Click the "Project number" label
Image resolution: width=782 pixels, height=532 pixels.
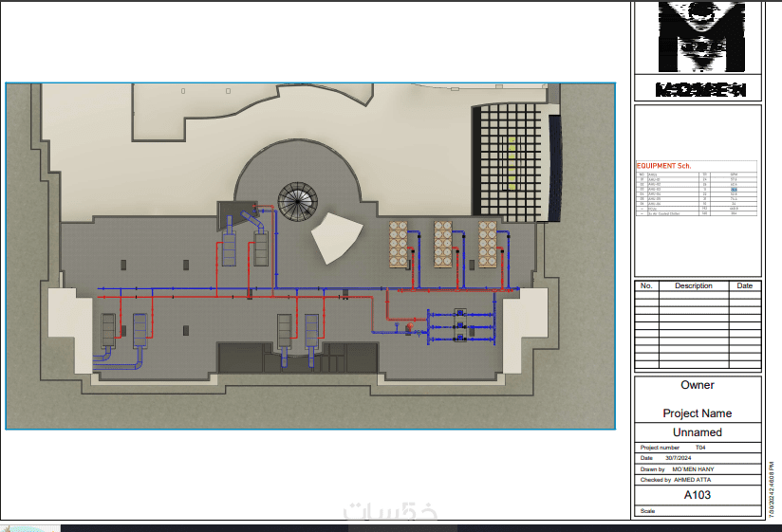[x=660, y=448]
